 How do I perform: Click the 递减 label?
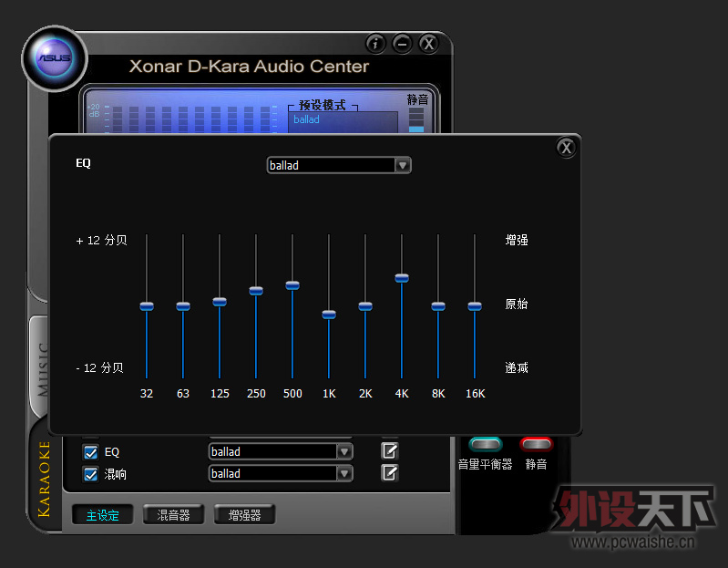point(517,367)
